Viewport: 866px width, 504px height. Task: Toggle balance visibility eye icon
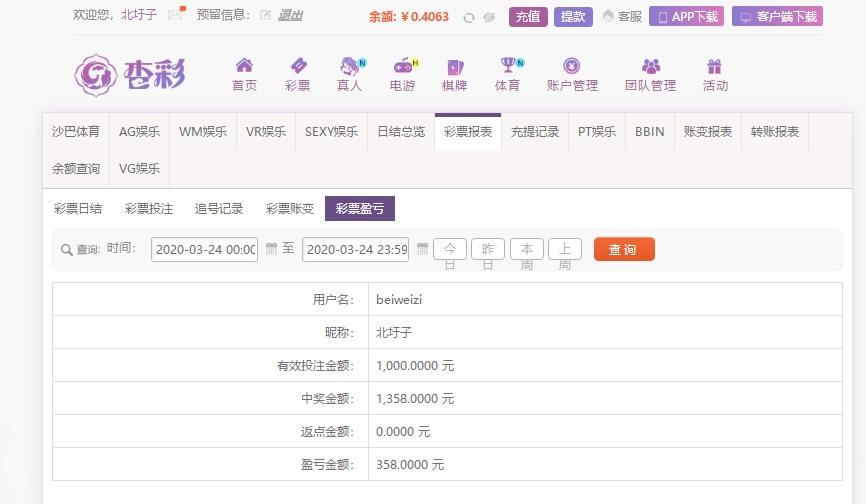489,18
